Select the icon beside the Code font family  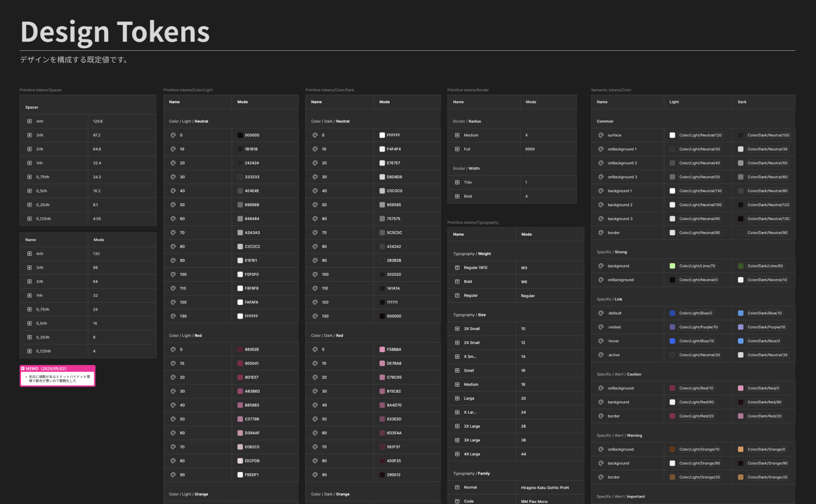click(x=457, y=501)
